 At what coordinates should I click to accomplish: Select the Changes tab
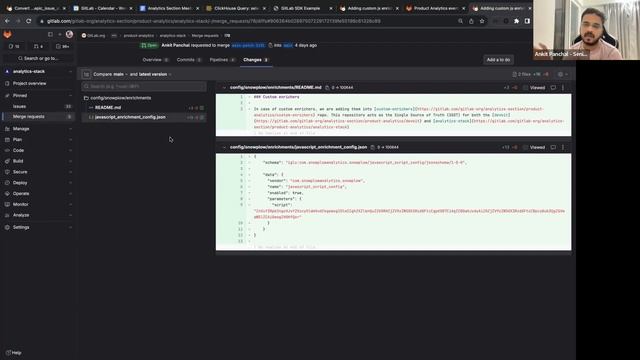coord(256,60)
